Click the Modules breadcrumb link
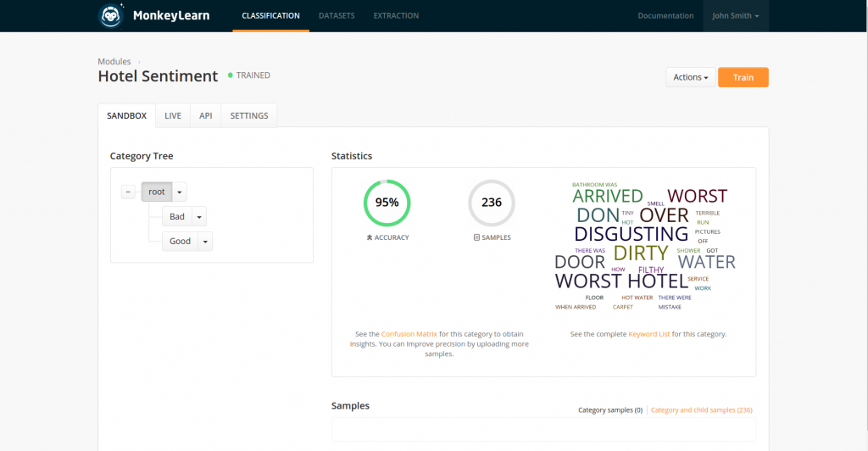 click(x=114, y=61)
